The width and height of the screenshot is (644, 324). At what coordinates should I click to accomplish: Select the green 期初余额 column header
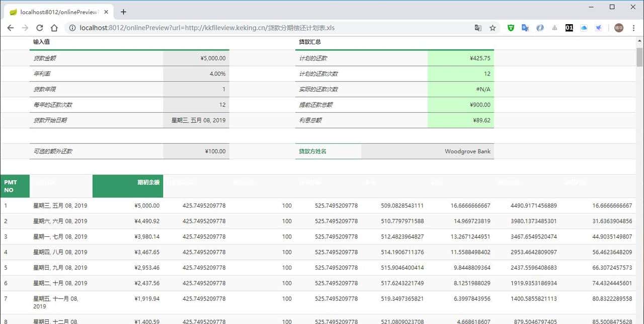click(x=127, y=186)
